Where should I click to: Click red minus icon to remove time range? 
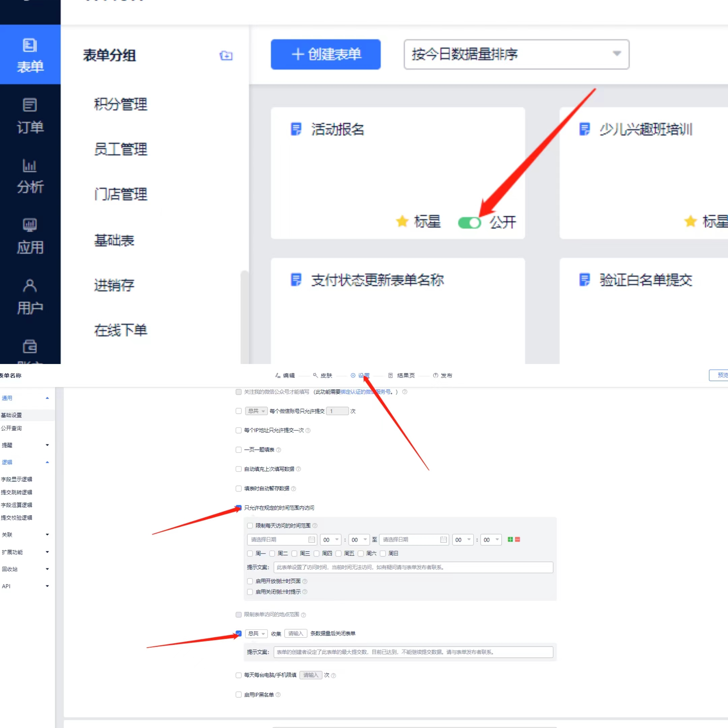click(518, 540)
